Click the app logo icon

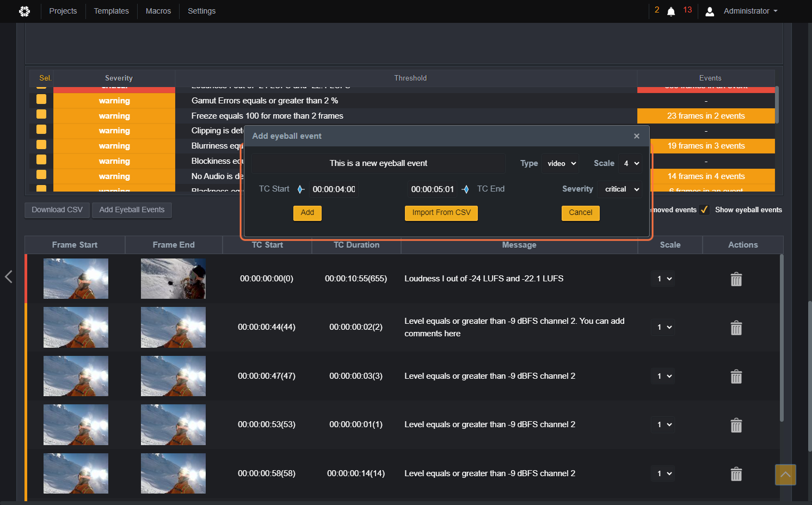24,11
